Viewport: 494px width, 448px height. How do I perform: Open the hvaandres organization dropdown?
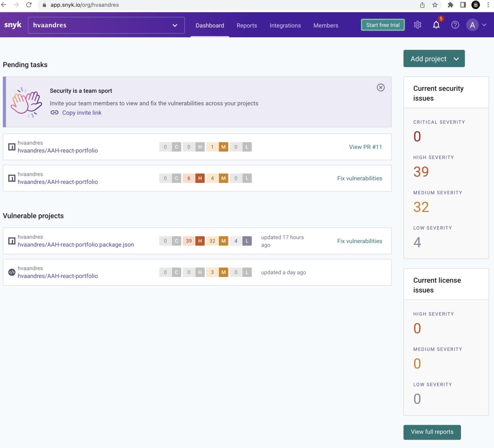coord(106,25)
